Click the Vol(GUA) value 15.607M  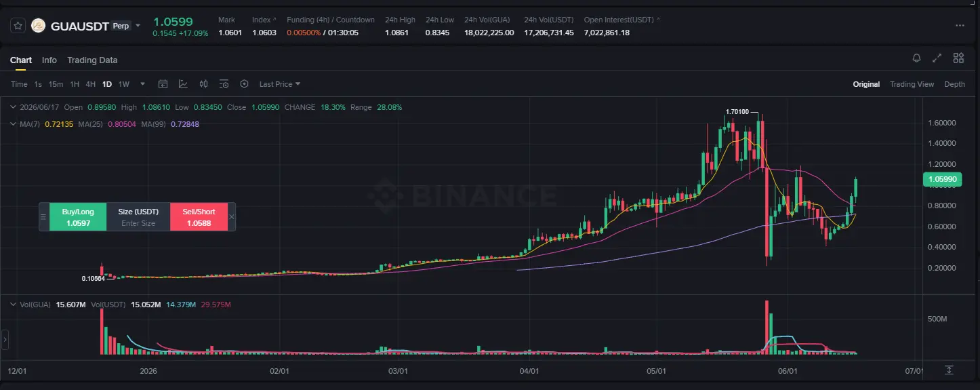coord(69,305)
